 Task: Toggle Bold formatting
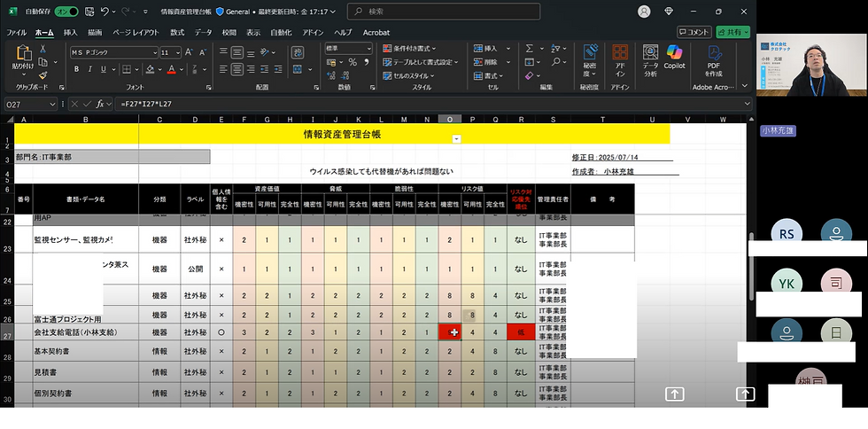(x=76, y=69)
